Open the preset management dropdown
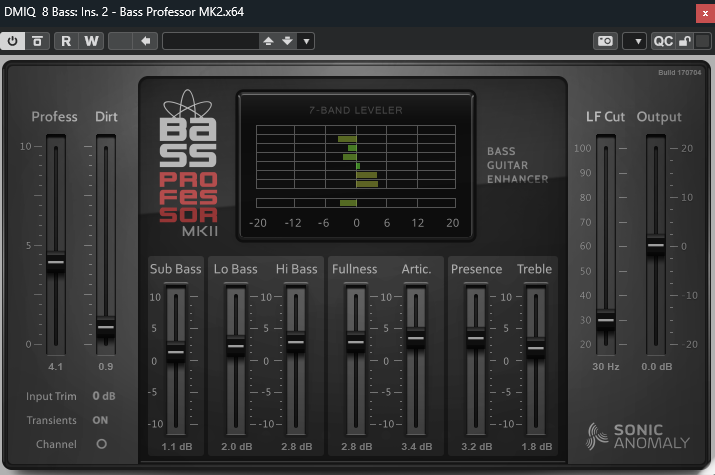This screenshot has height=475, width=715. point(306,41)
